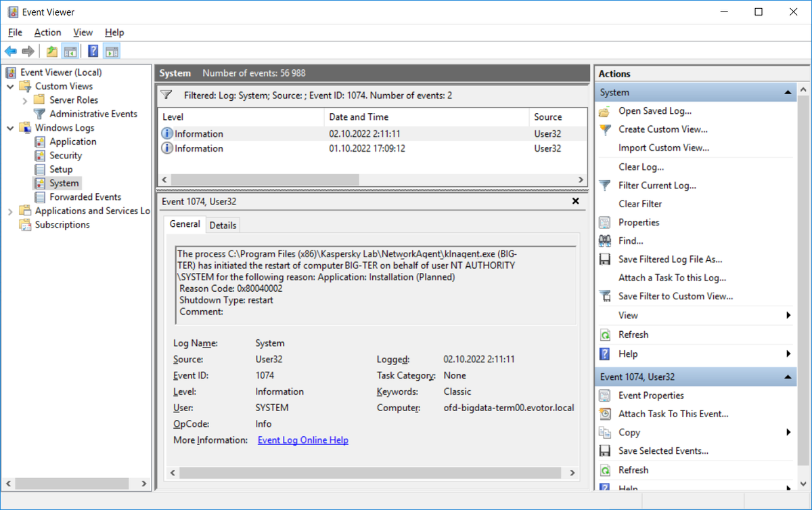Click the Back navigation arrow

point(11,51)
